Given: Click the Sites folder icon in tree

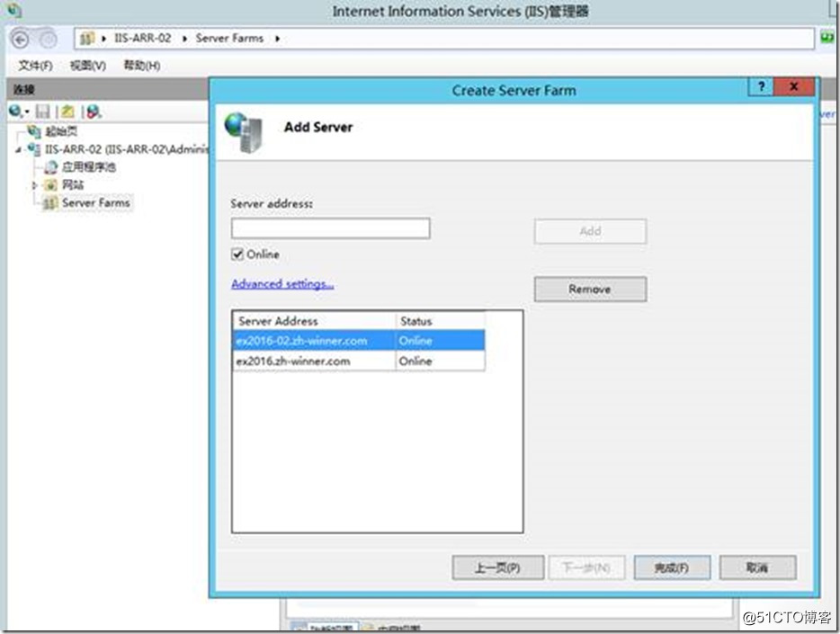Looking at the screenshot, I should click(50, 185).
